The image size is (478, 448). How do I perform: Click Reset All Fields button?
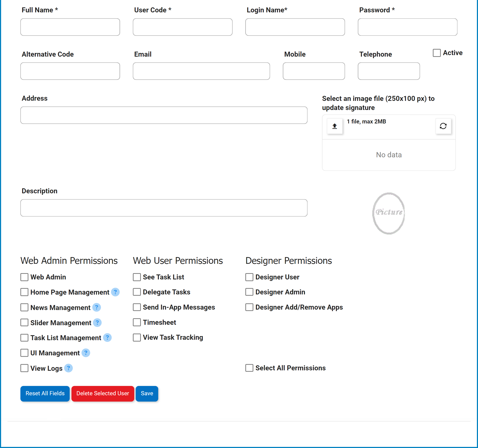coord(45,393)
